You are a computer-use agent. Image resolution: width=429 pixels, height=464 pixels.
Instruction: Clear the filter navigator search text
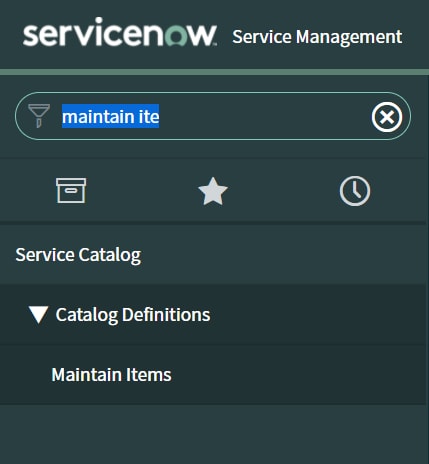(387, 117)
